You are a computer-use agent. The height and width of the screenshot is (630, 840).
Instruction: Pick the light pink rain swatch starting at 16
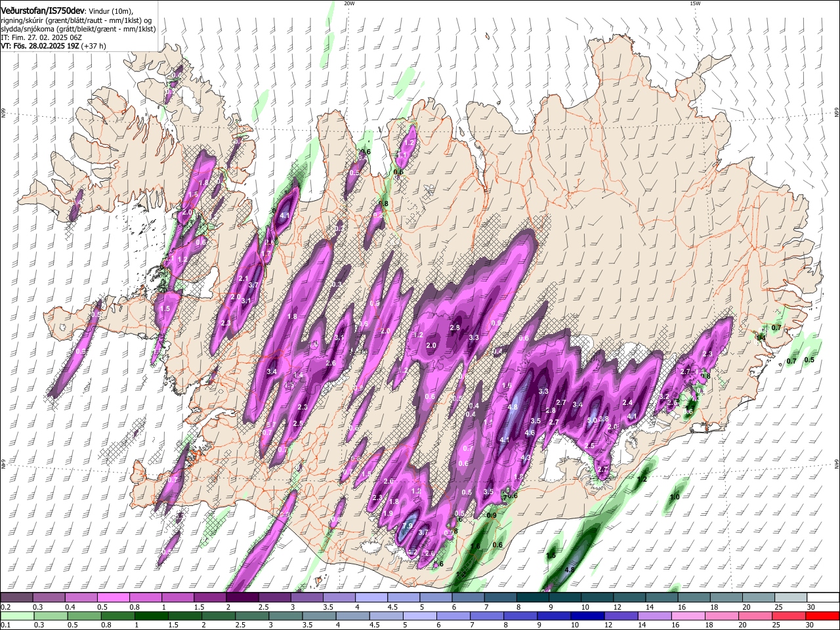(x=688, y=616)
